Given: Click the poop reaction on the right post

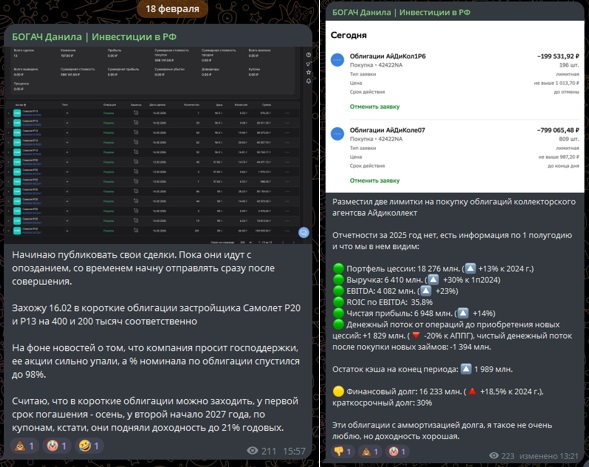Looking at the screenshot, I should 370,452.
